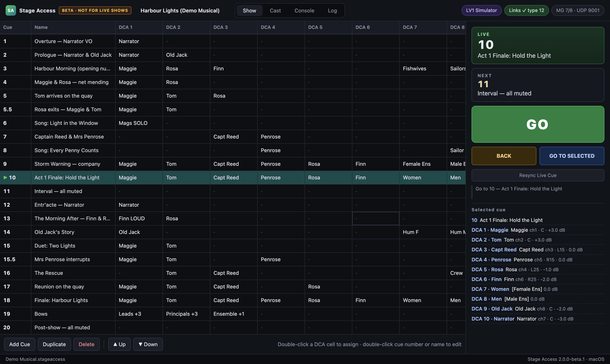Click the LV1 Simulator status pill
610x364 pixels.
[481, 11]
